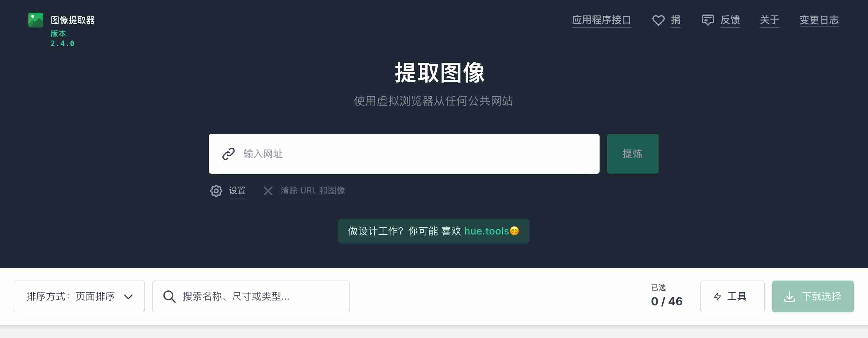The height and width of the screenshot is (338, 868).
Task: Open the 关于 about page
Action: click(769, 20)
